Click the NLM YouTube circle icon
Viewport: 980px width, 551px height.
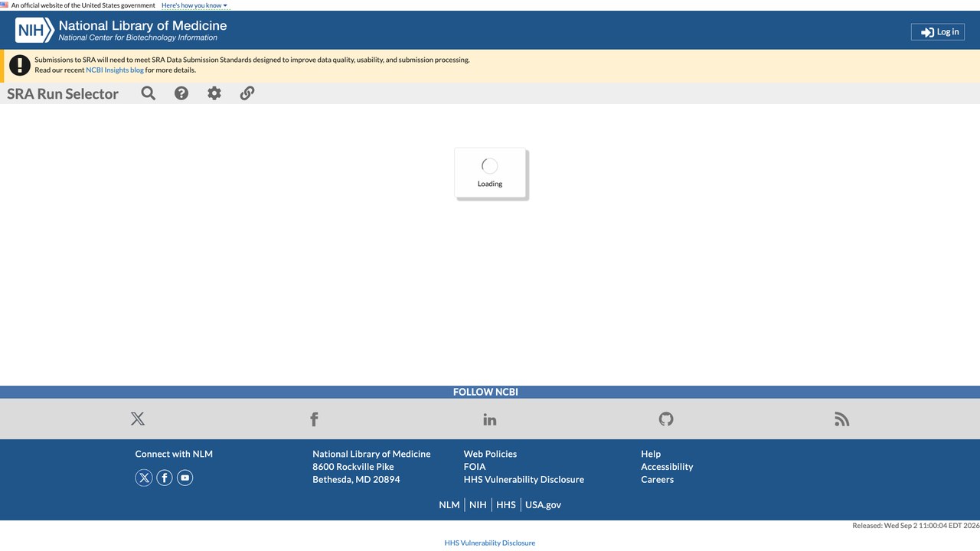tap(185, 478)
